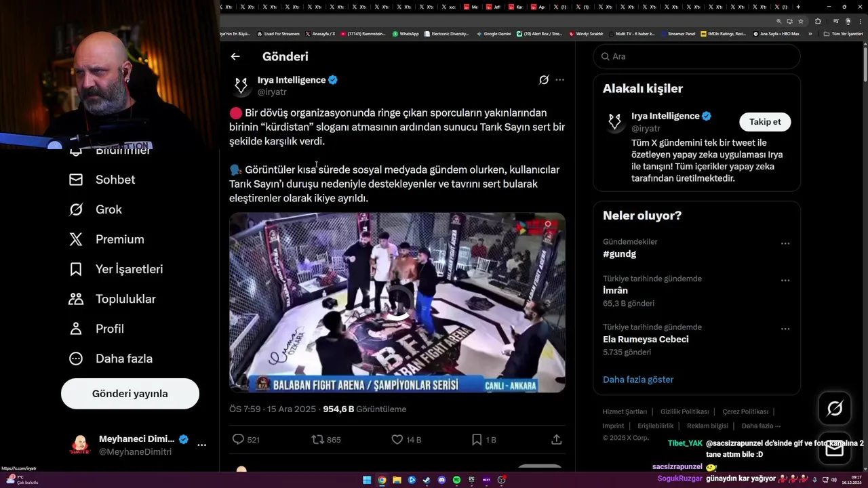Open Steam from the taskbar
868x488 pixels.
click(427, 480)
